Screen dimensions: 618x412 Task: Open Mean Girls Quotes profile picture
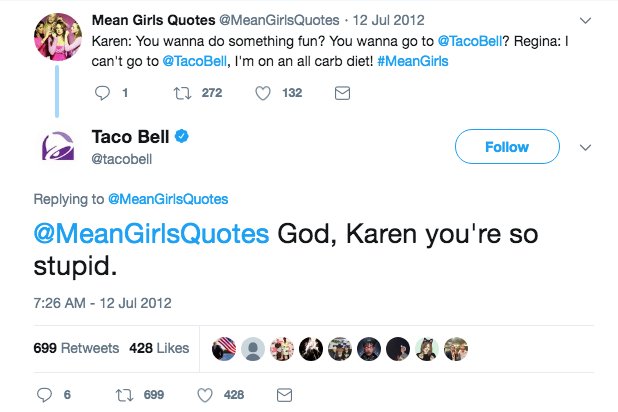(59, 37)
